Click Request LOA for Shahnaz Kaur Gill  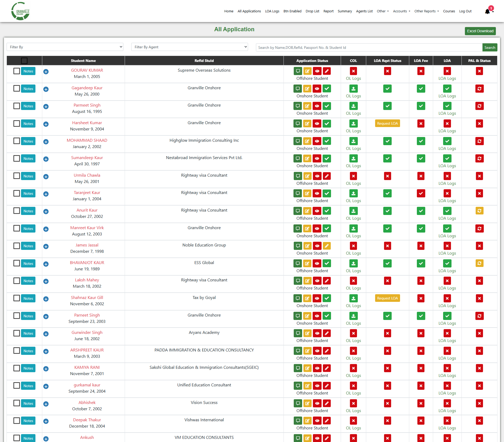[x=387, y=298]
